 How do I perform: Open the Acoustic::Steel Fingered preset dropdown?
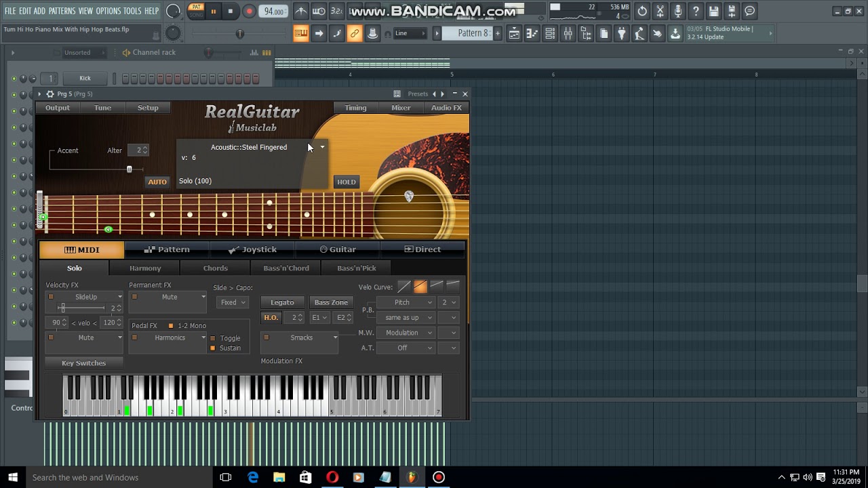point(322,147)
